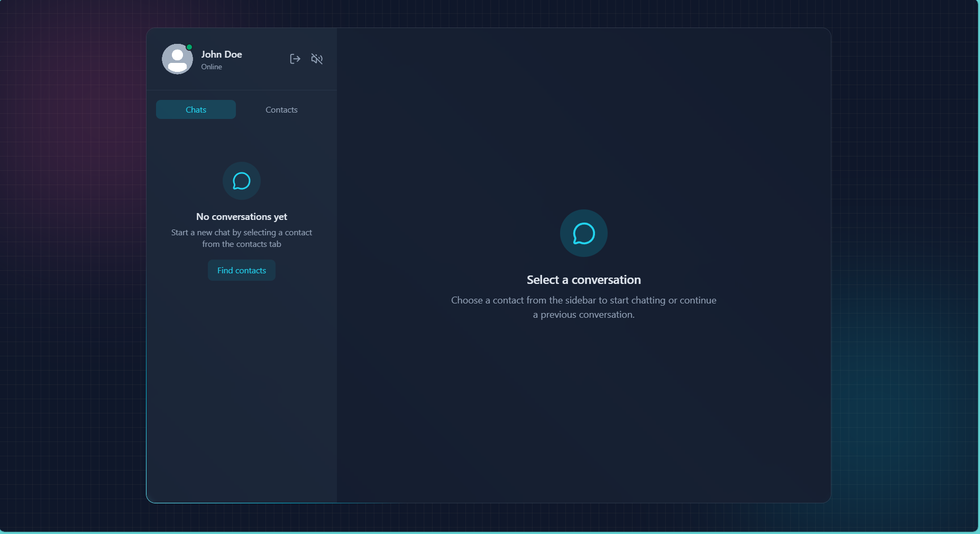Image resolution: width=980 pixels, height=534 pixels.
Task: Click the large center chat bubble icon
Action: pos(584,233)
